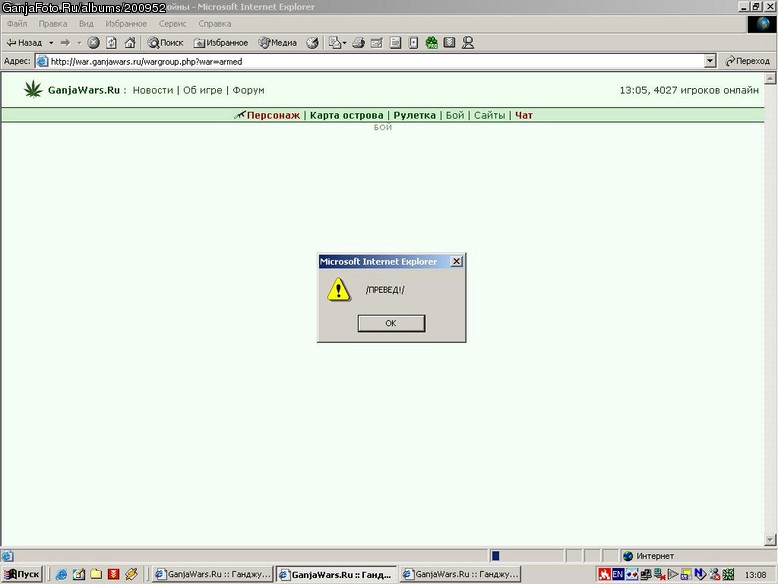This screenshot has height=584, width=778.
Task: Close the Microsoft Internet Explorer alert dialog
Action: (456, 261)
